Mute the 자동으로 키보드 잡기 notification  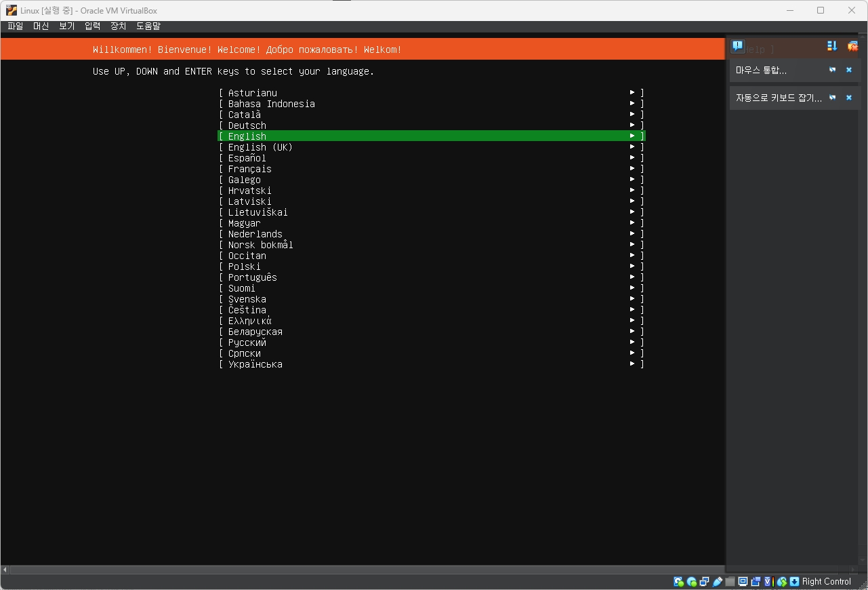(x=832, y=98)
